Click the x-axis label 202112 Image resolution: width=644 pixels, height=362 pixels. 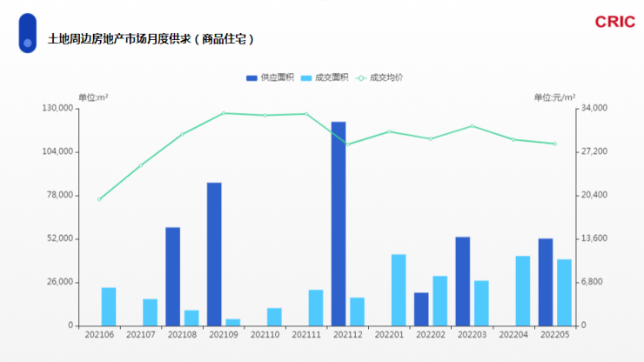[x=348, y=335]
